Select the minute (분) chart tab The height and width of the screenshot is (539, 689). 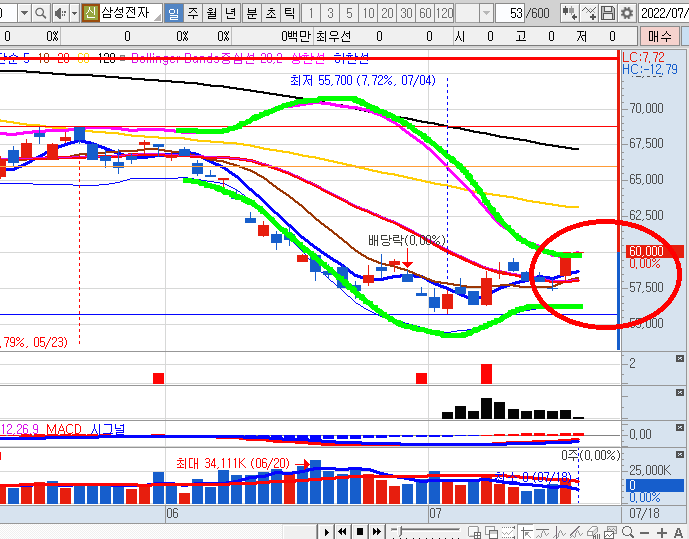pos(250,13)
